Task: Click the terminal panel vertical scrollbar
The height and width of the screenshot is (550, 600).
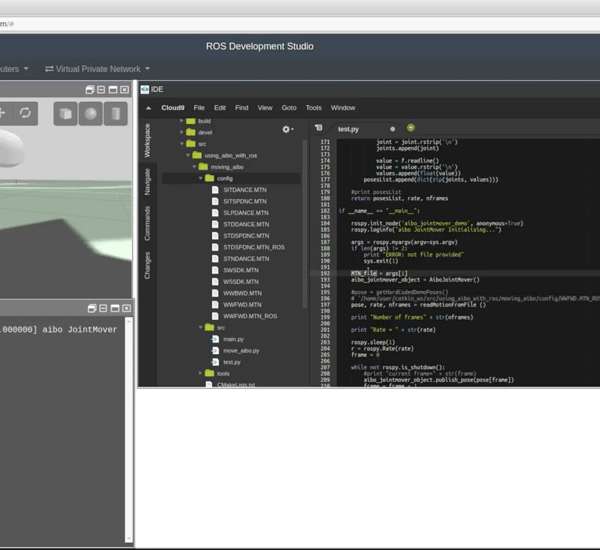Action: pyautogui.click(x=129, y=430)
